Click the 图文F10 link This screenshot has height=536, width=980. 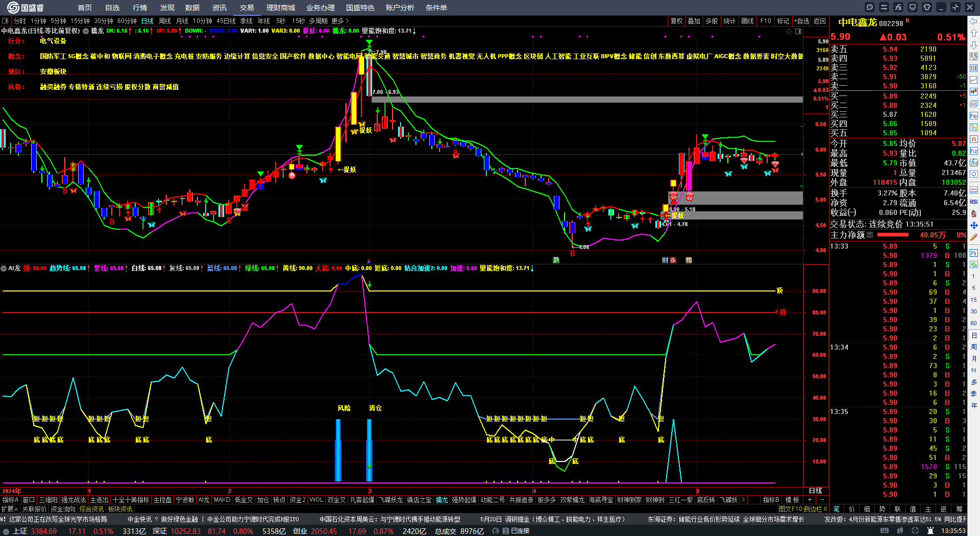791,509
